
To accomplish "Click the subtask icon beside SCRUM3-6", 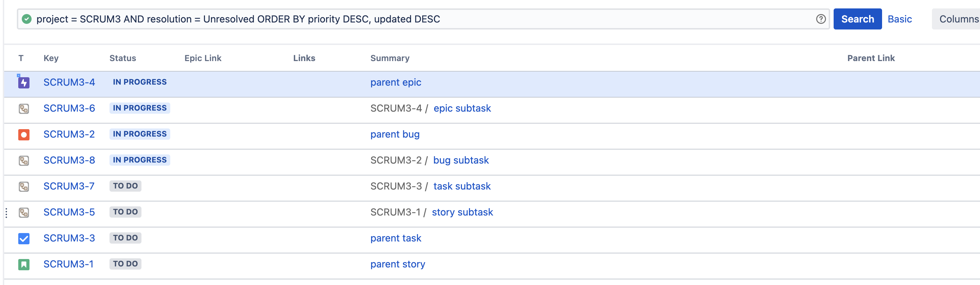I will click(x=24, y=109).
